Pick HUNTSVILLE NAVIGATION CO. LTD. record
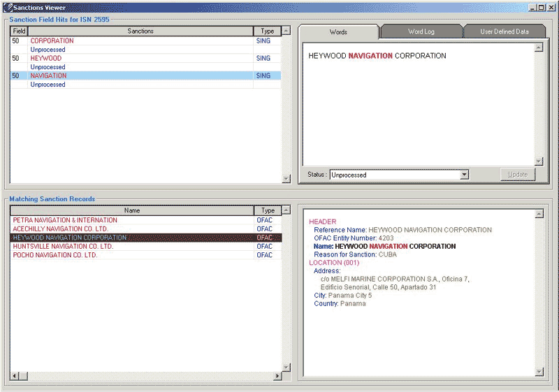Image resolution: width=559 pixels, height=392 pixels. point(63,247)
